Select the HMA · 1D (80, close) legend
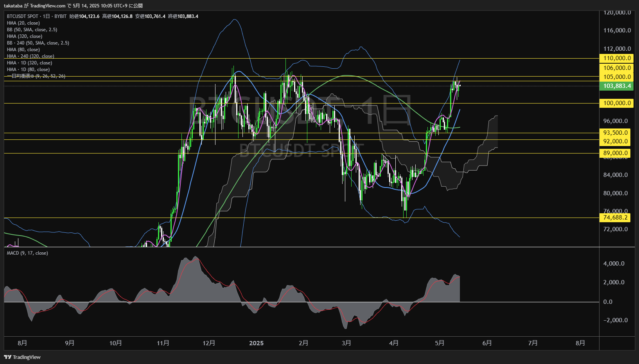Screen dimensions: 639x364 (x=28, y=70)
